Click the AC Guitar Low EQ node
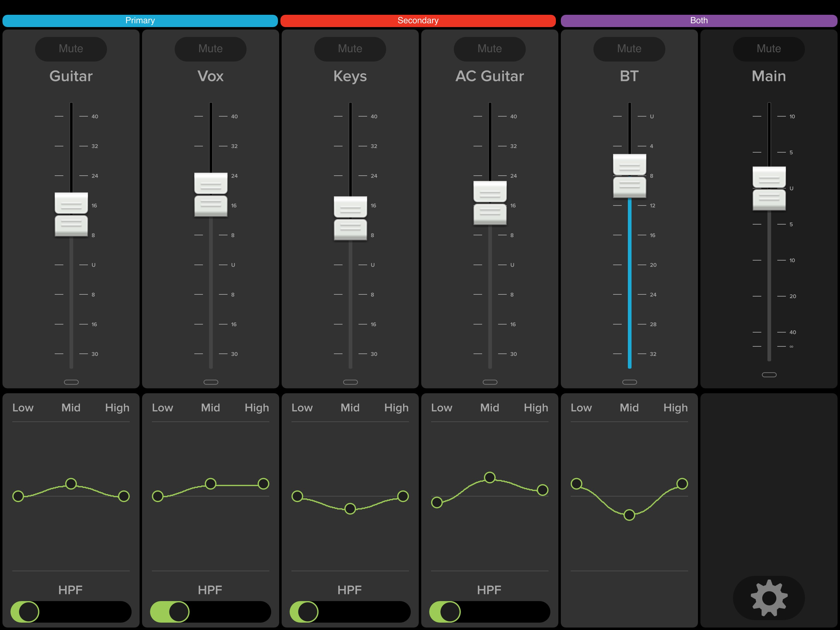840x630 pixels. pyautogui.click(x=437, y=502)
